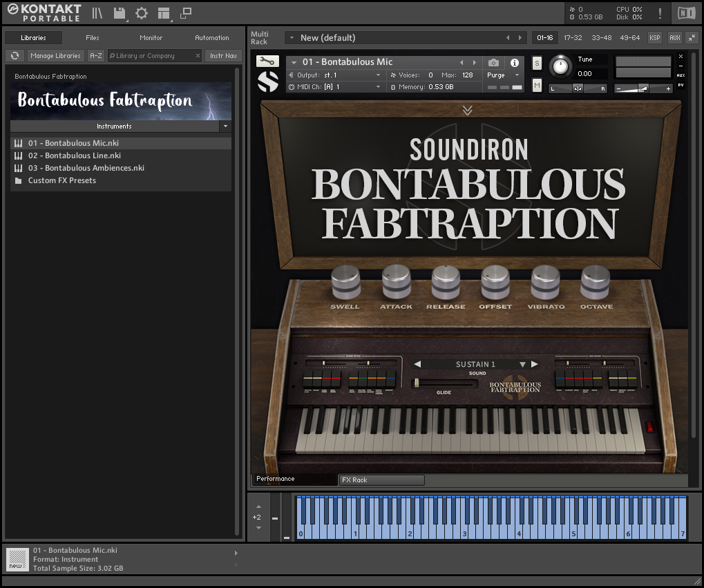Open the save/load disk icon menu
This screenshot has height=588, width=704.
coord(120,14)
